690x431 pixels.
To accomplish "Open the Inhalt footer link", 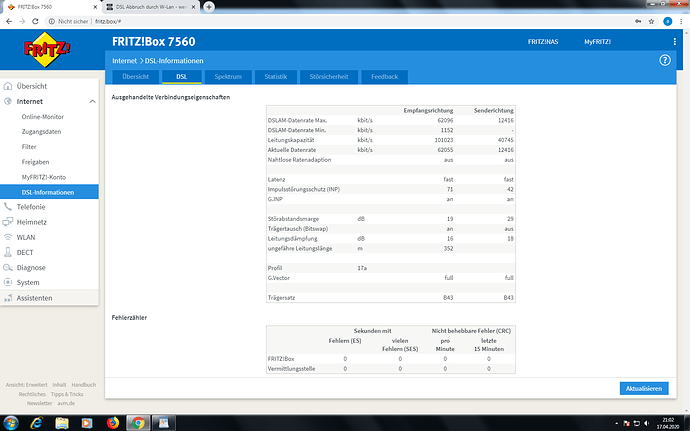I will click(x=59, y=385).
